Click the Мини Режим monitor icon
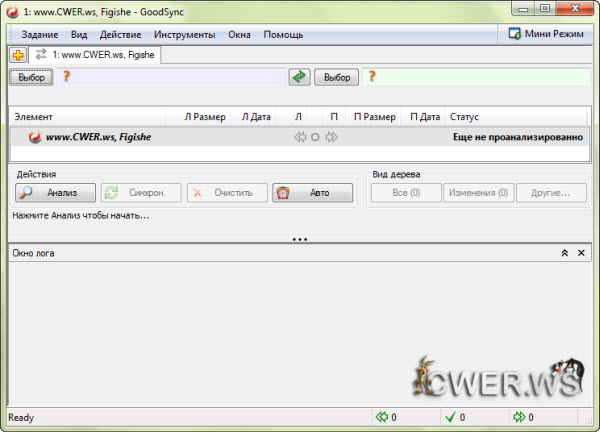 click(x=515, y=34)
